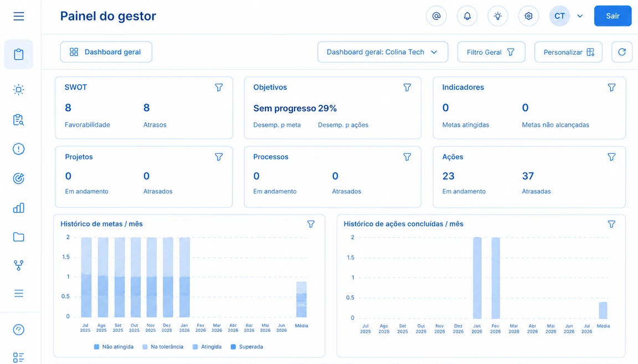Filter the Histórico de ações concluídas chart
The image size is (638, 364).
[611, 224]
